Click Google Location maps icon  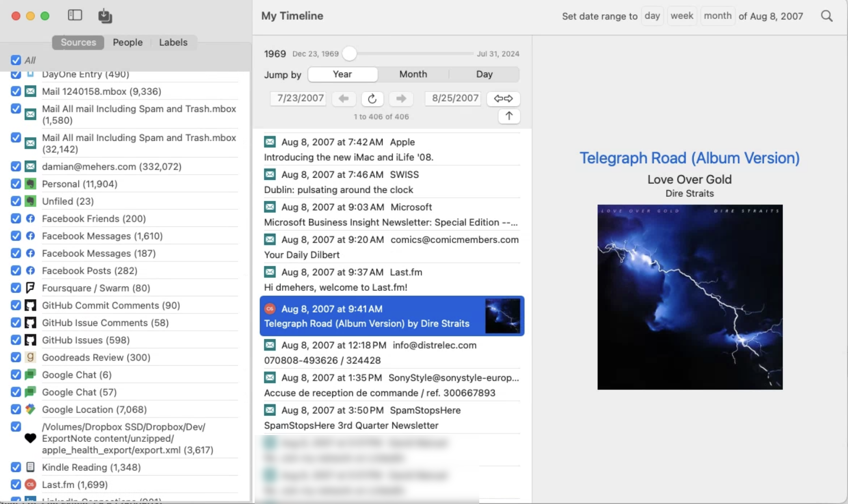pos(30,409)
